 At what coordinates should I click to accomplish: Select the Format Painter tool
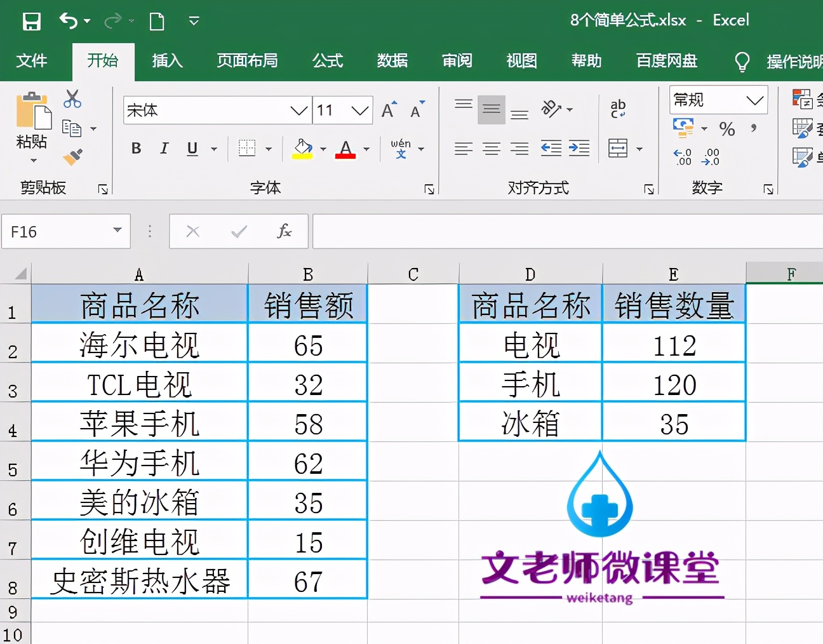(x=73, y=157)
